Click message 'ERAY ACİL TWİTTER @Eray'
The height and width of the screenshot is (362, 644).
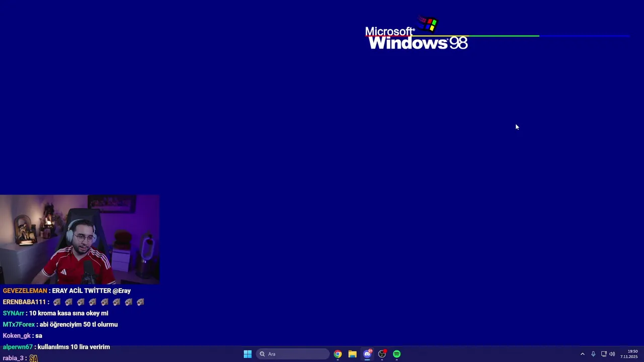pyautogui.click(x=91, y=291)
